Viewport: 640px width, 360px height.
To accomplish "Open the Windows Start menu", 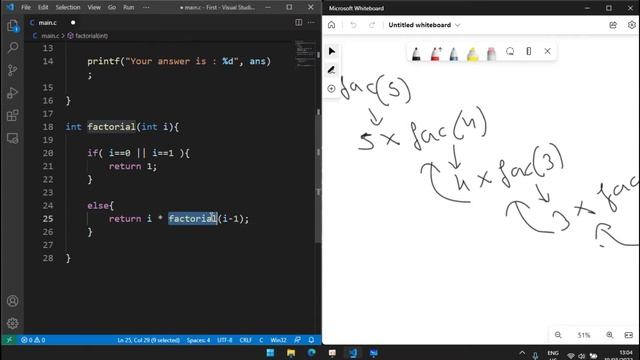I will tap(270, 353).
